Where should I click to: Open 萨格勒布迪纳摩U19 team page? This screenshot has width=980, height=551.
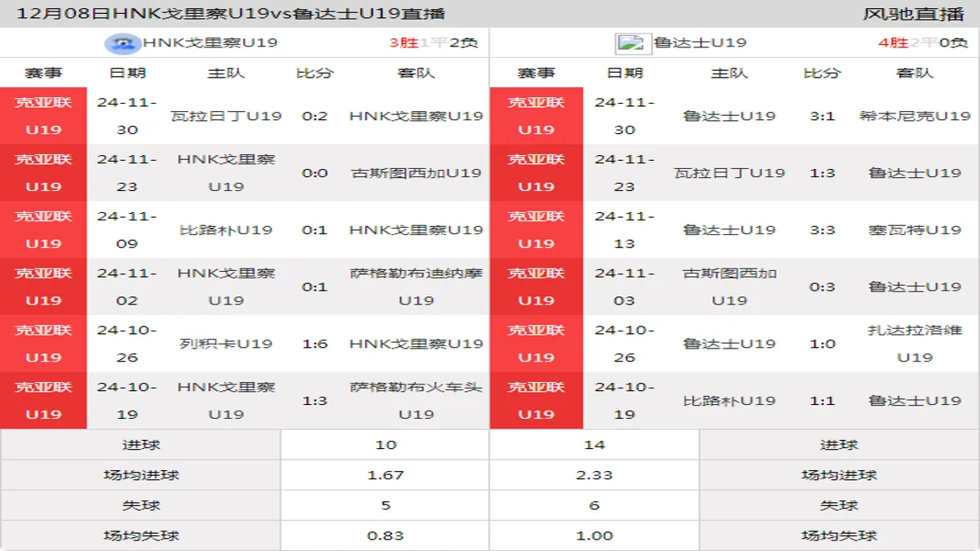click(x=416, y=287)
